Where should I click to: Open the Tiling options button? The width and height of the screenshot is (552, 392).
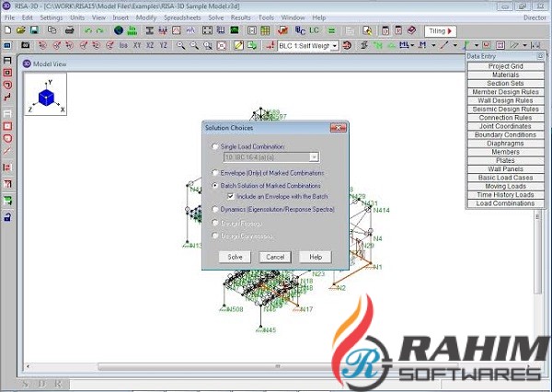pos(441,31)
